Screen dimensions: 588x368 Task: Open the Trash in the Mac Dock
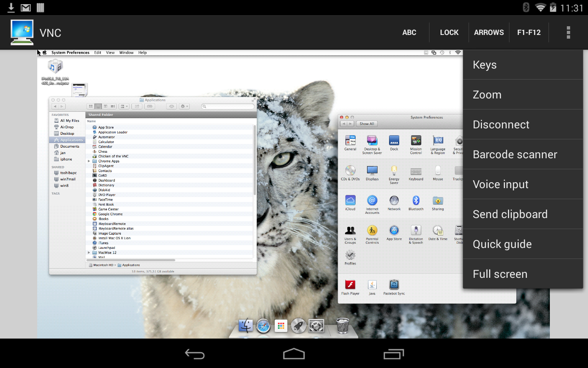[342, 326]
